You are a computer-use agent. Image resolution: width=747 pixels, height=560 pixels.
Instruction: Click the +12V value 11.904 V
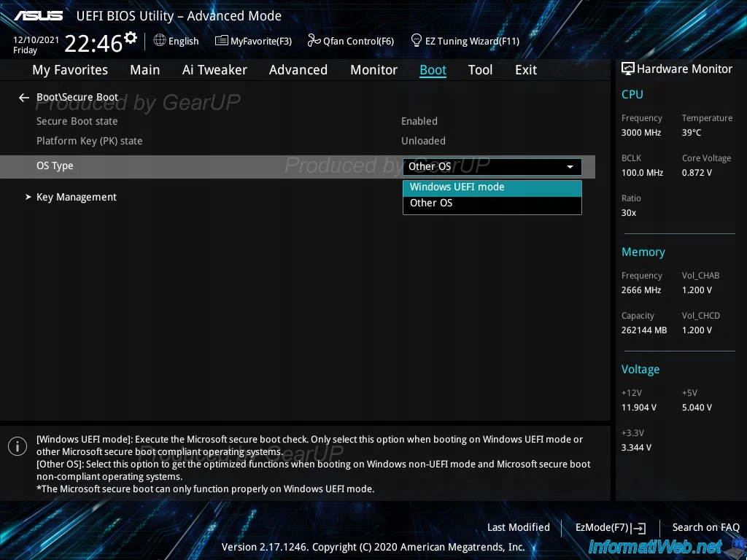(x=639, y=408)
